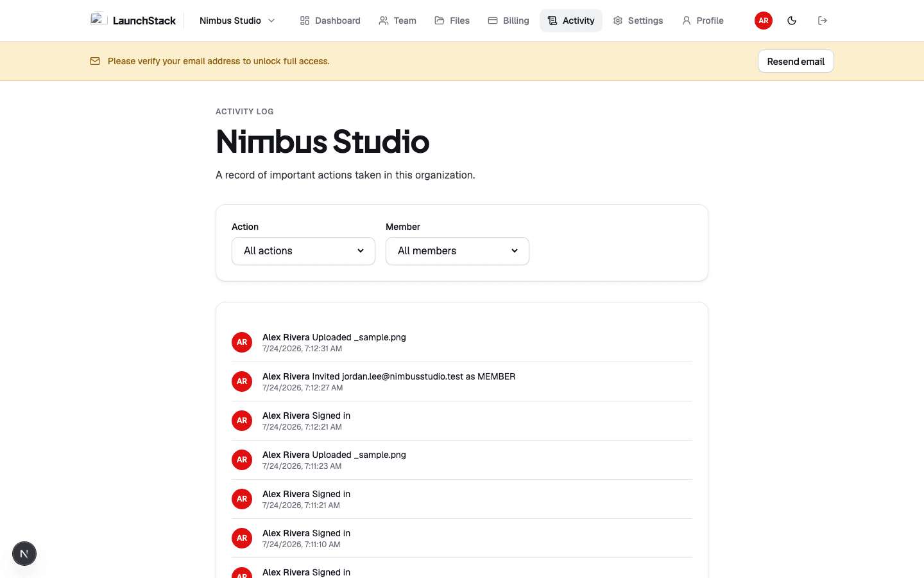The width and height of the screenshot is (924, 578).
Task: Click the LaunchStack brand name link
Action: pyautogui.click(x=144, y=21)
